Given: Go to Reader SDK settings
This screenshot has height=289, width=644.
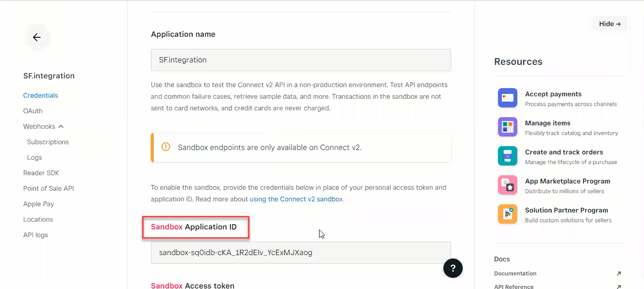Looking at the screenshot, I should click(x=41, y=173).
